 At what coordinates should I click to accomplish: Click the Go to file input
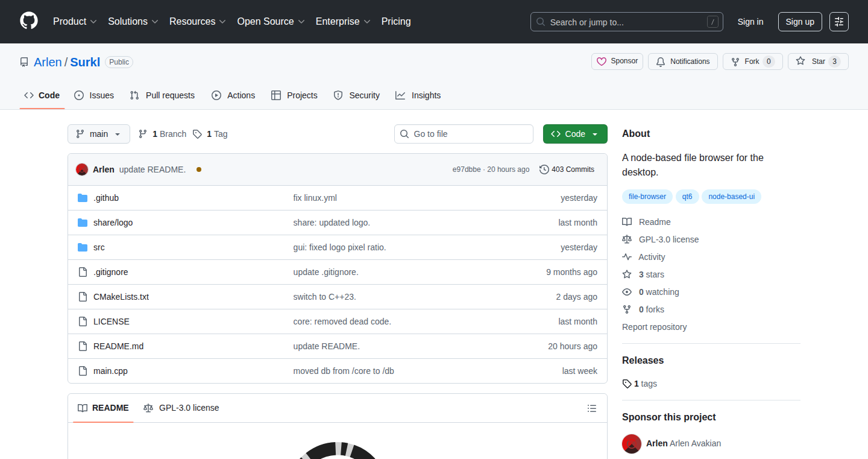point(464,134)
